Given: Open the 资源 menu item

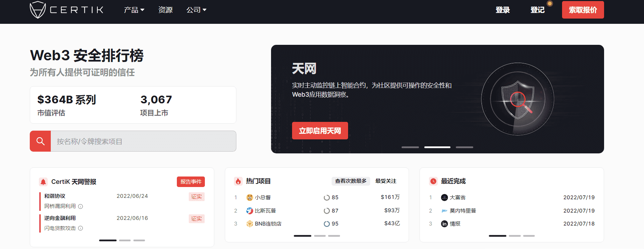Looking at the screenshot, I should (x=165, y=10).
